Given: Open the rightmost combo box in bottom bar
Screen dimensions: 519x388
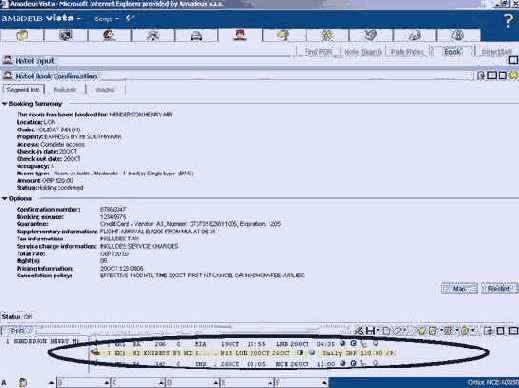Looking at the screenshot, I should click(301, 383).
